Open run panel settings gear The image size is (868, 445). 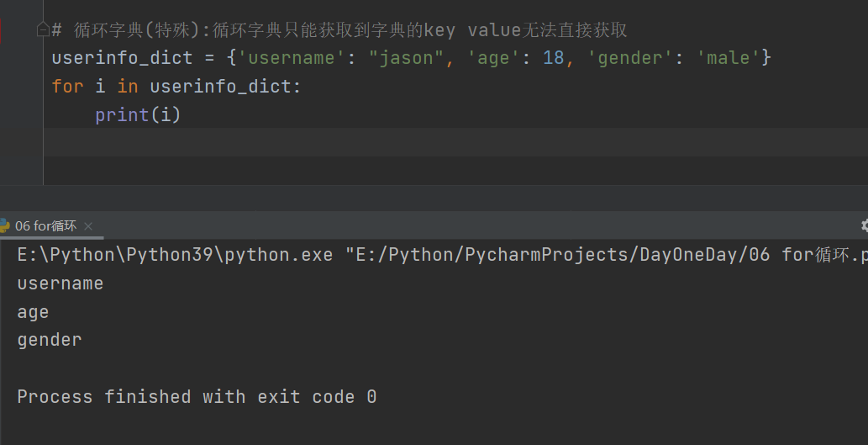pyautogui.click(x=865, y=225)
